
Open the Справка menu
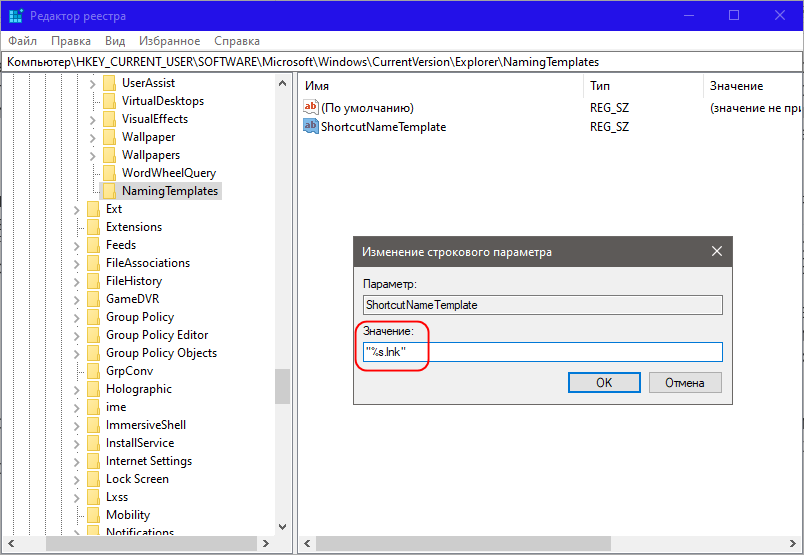point(237,41)
